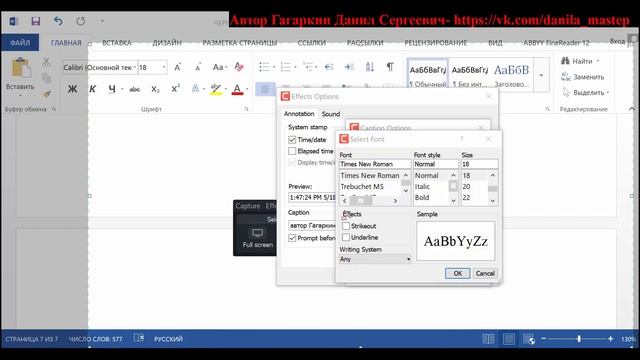This screenshot has height=360, width=640.
Task: Open the ФАЙЛ tab
Action: pyautogui.click(x=20, y=42)
